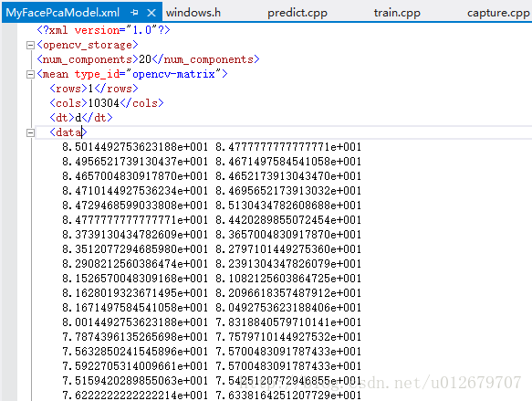The image size is (532, 401).
Task: Click value 7.6338164251207729e+001
Action: point(288,396)
